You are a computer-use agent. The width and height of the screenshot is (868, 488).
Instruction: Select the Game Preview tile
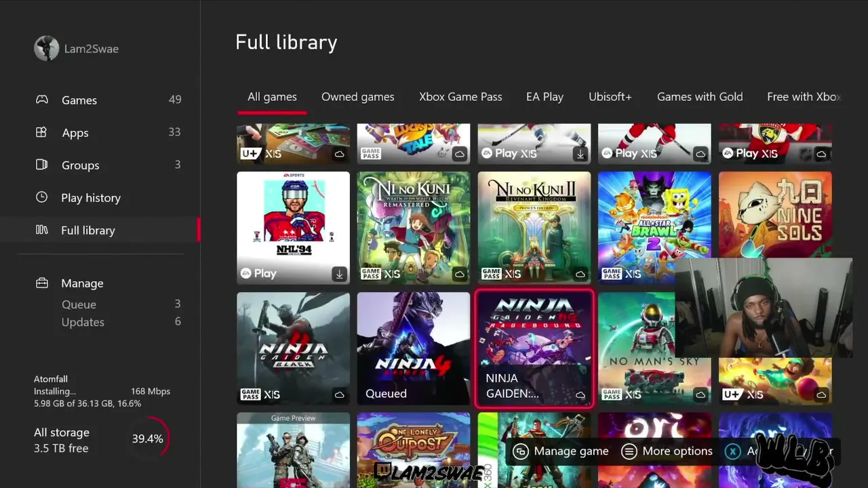pyautogui.click(x=293, y=450)
